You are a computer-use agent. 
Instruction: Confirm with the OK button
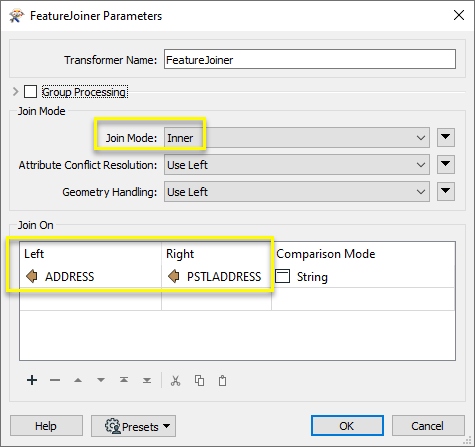tap(347, 425)
